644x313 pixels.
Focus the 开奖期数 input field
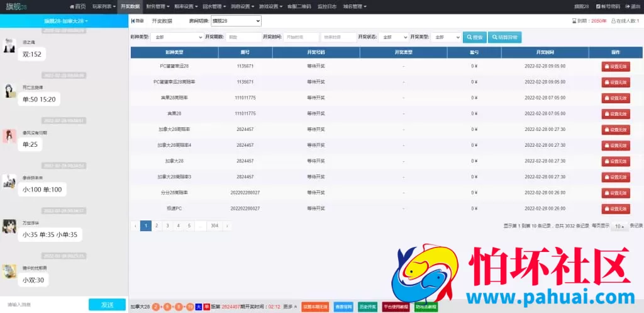pos(243,37)
